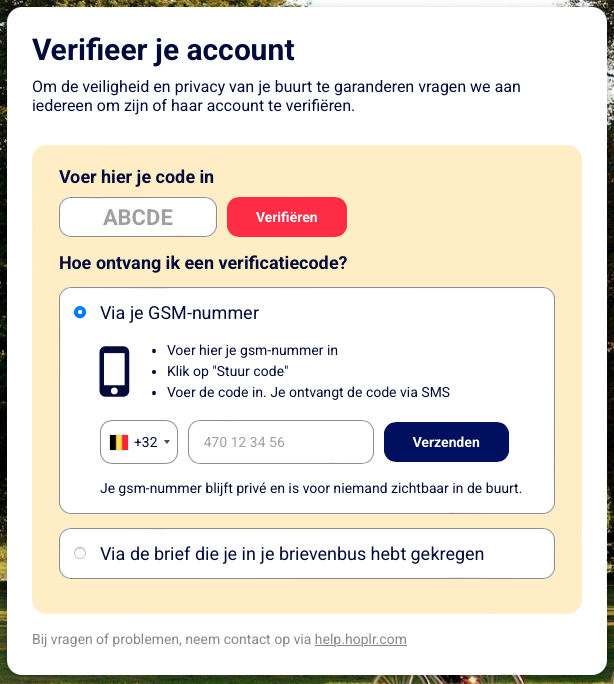Click the GSM number input field

[x=280, y=442]
